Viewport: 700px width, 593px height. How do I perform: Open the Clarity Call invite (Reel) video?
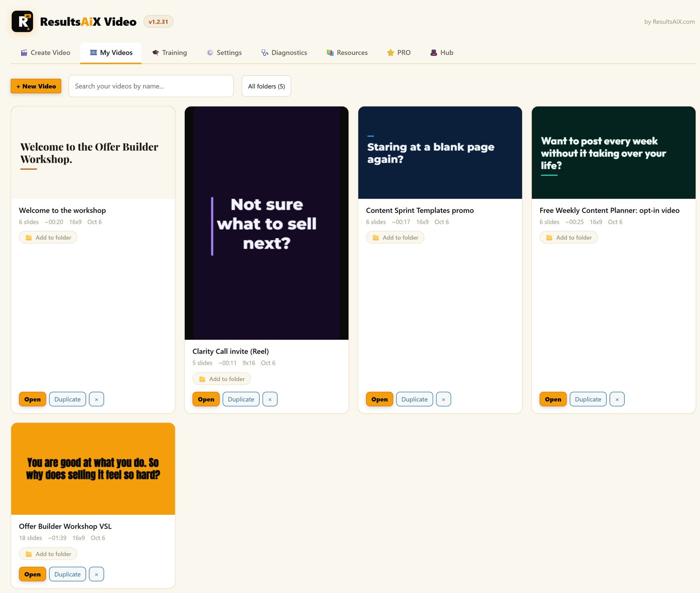(x=206, y=399)
